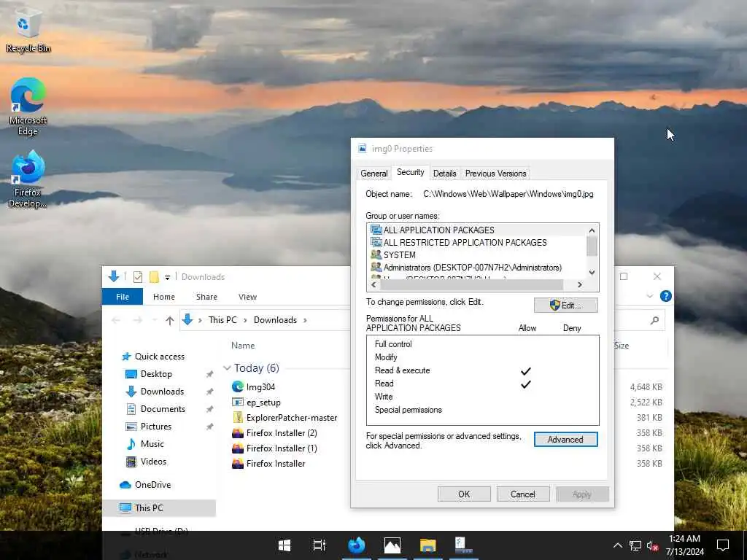Select Pictures in the navigation pane
The height and width of the screenshot is (560, 747).
[x=156, y=426]
